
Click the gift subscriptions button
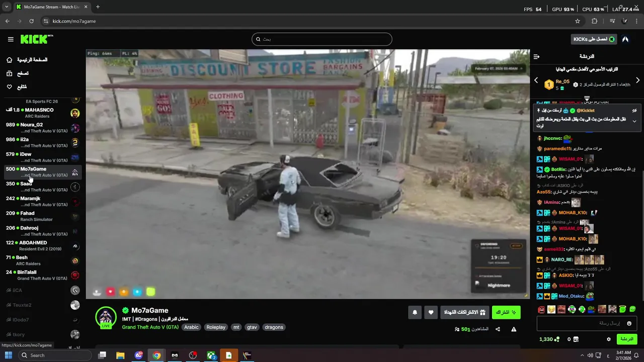464,312
